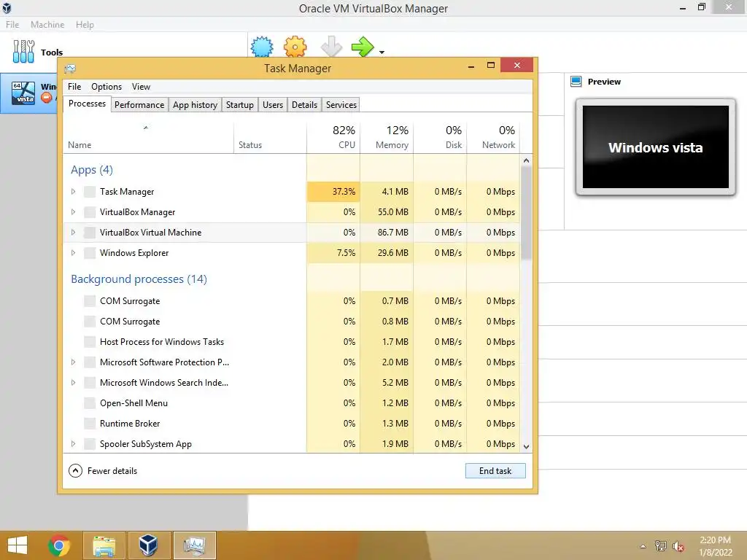The height and width of the screenshot is (560, 747).
Task: Open File Explorer from the taskbar
Action: 104,545
